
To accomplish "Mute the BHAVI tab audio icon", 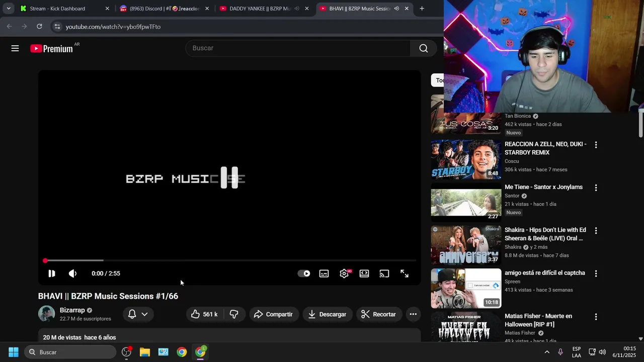I will click(396, 9).
